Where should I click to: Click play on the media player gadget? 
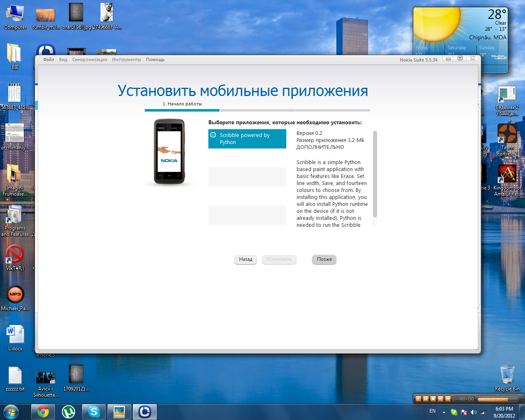(x=418, y=398)
